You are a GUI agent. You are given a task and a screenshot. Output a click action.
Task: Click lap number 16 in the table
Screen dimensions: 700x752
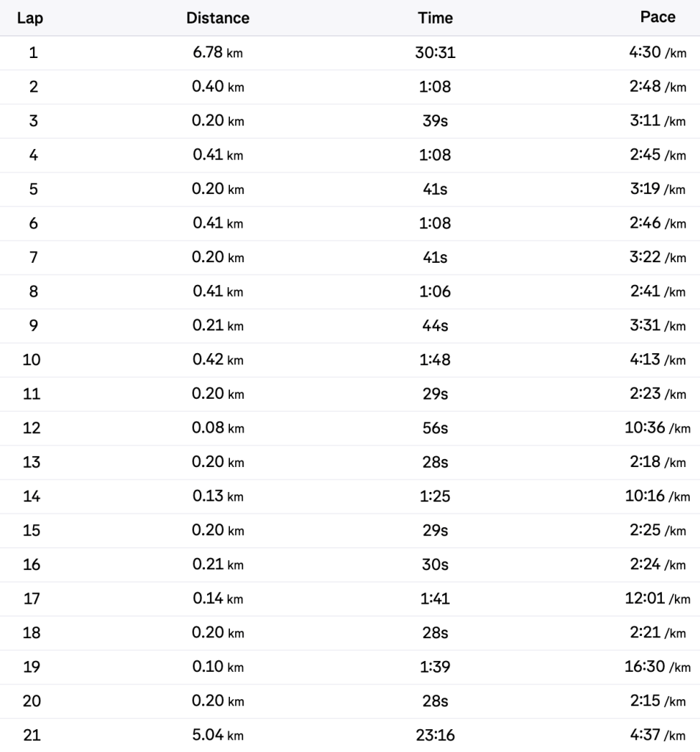(34, 565)
